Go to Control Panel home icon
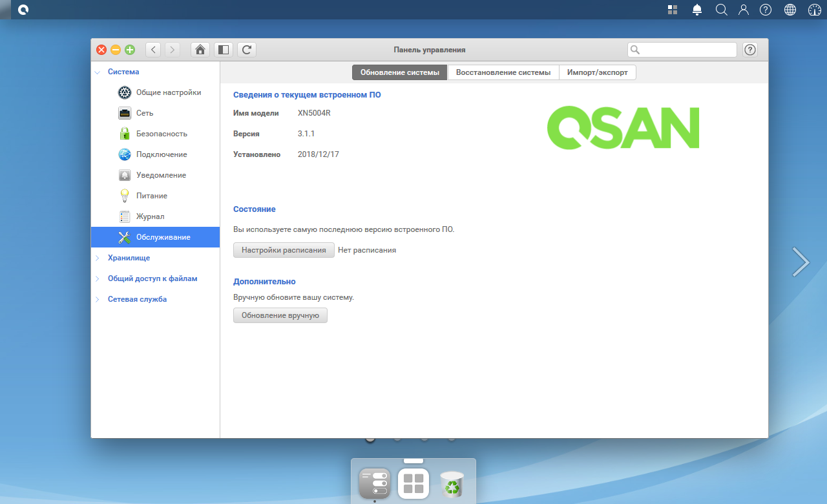 200,49
